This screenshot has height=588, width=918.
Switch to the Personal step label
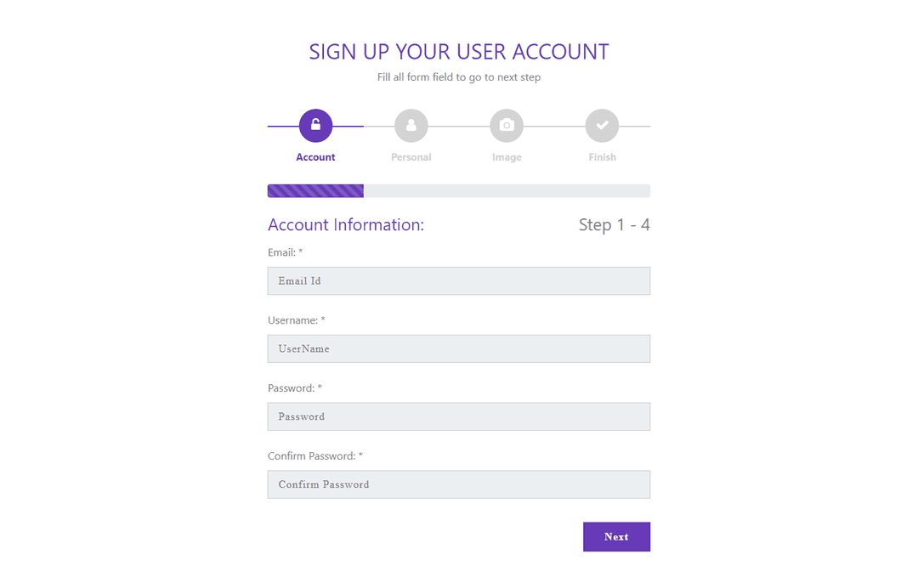coord(411,156)
